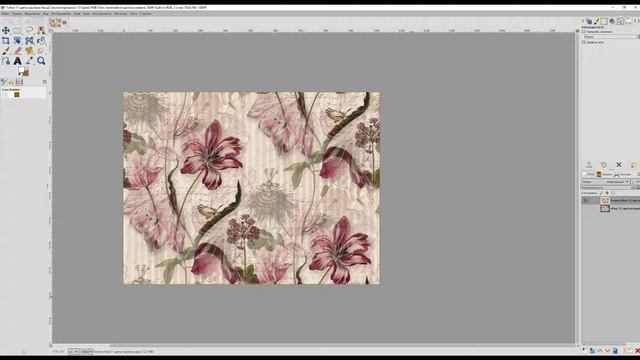Image resolution: width=640 pixels, height=360 pixels.
Task: Switch to the Слои layers tab
Action: [x=588, y=174]
